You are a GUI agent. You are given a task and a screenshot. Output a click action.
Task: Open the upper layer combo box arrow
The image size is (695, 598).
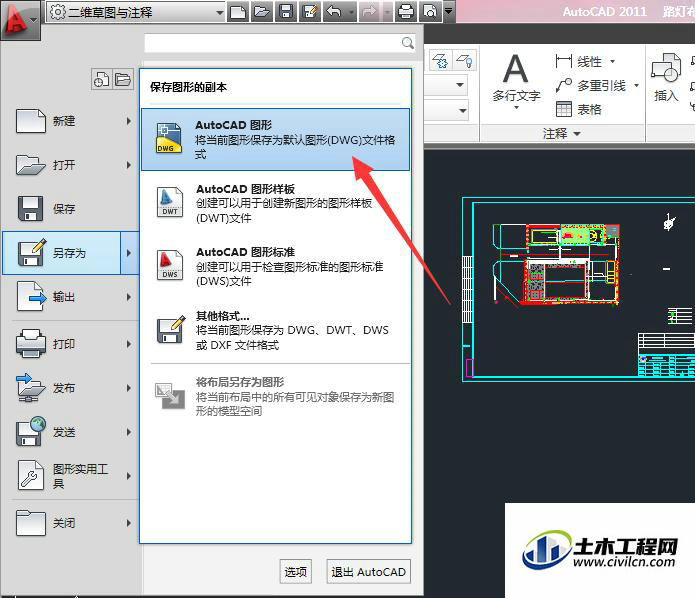click(460, 85)
